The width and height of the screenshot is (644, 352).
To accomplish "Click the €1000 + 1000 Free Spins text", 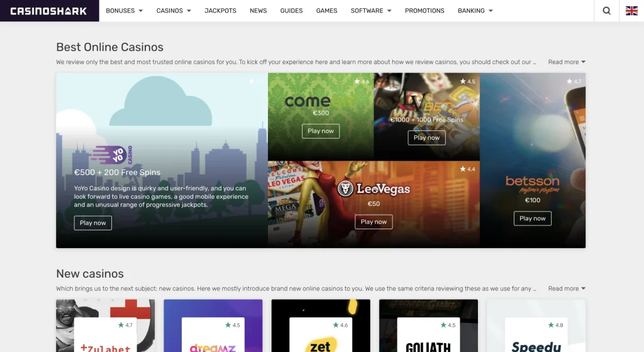I will click(426, 120).
